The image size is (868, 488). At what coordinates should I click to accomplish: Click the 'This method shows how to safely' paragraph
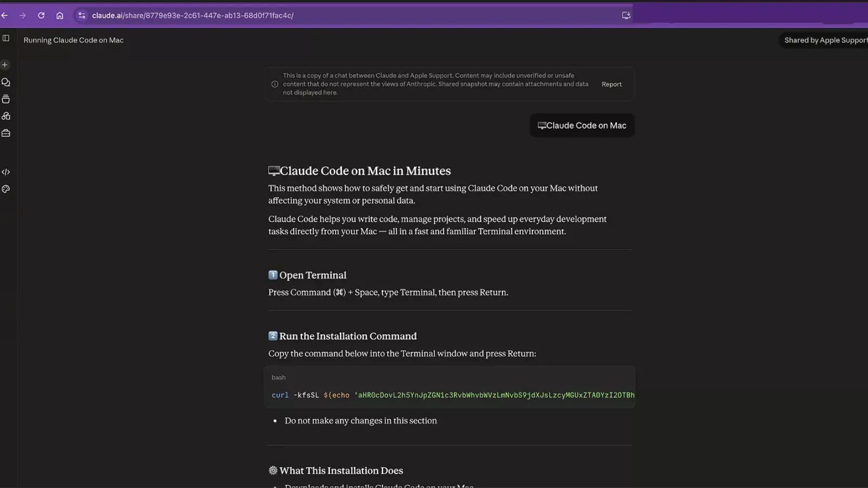point(433,194)
